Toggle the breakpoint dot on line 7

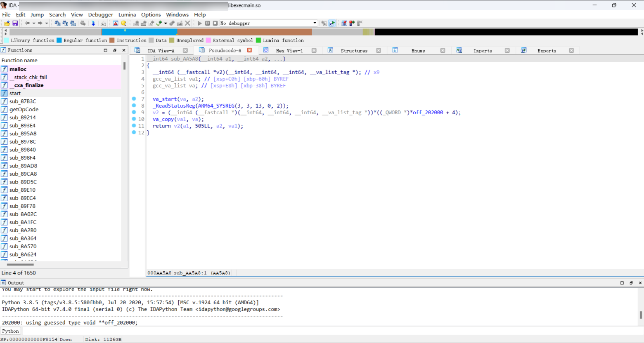click(134, 99)
